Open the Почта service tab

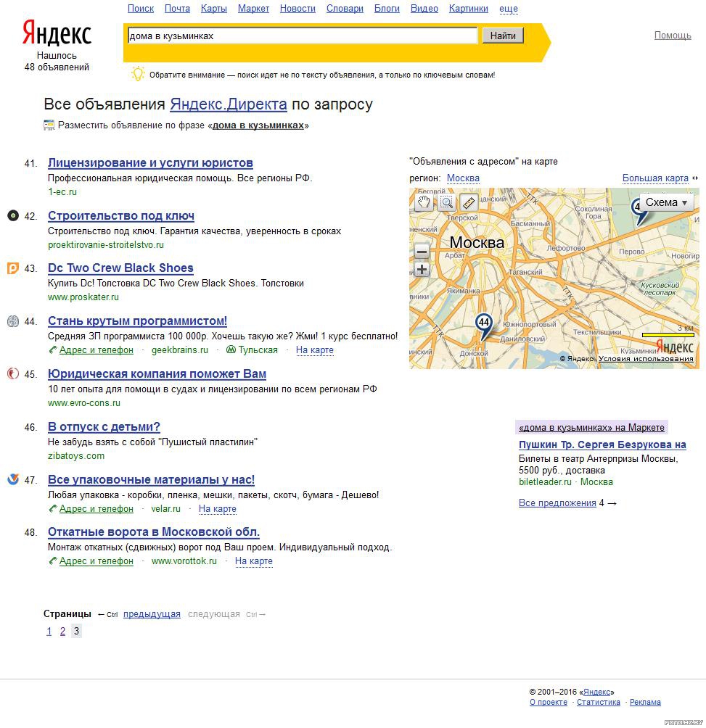click(177, 9)
